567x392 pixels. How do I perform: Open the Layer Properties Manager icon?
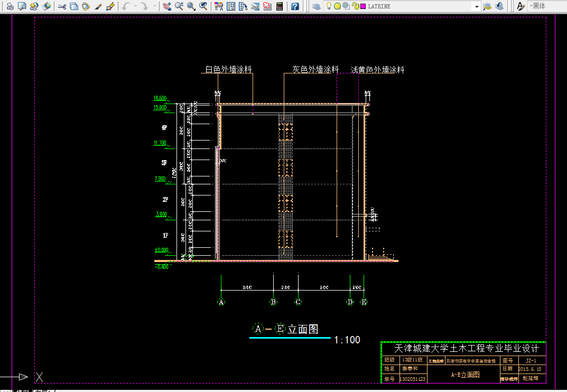(x=317, y=6)
